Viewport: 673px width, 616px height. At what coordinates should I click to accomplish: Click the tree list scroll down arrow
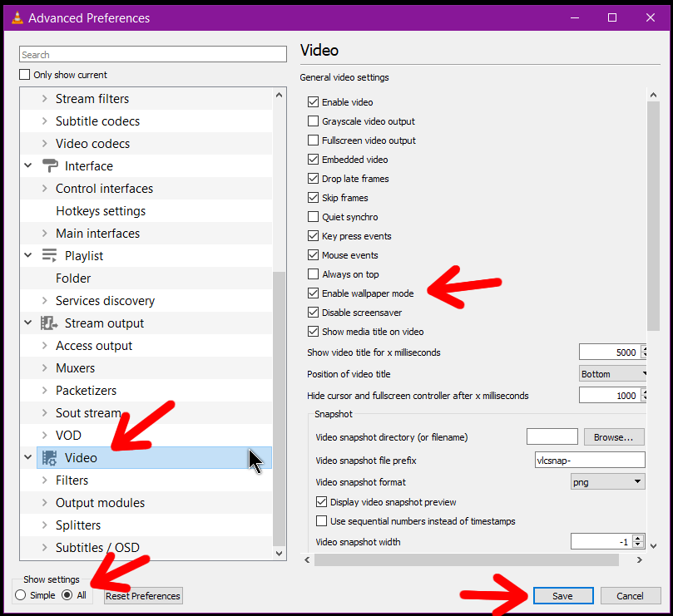click(x=279, y=554)
